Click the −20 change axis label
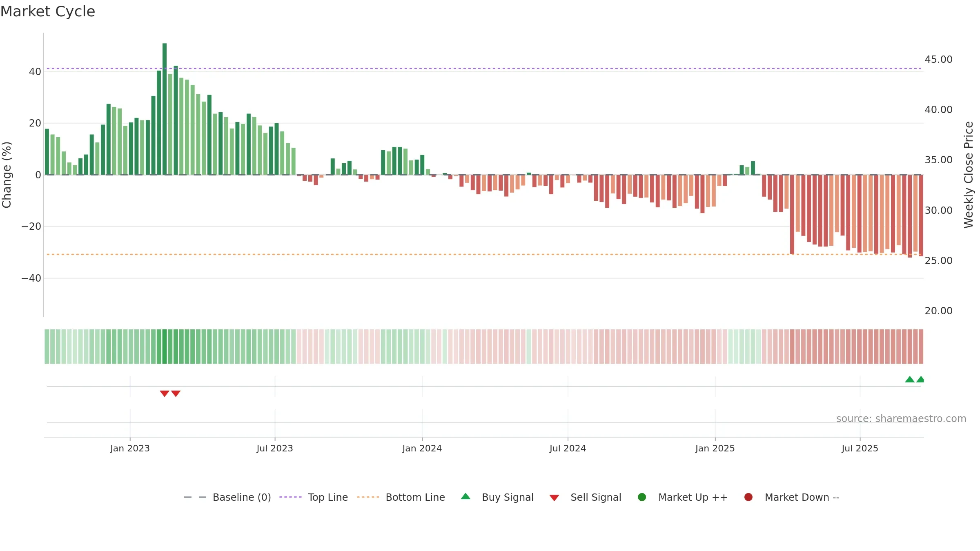The width and height of the screenshot is (980, 551). (31, 227)
